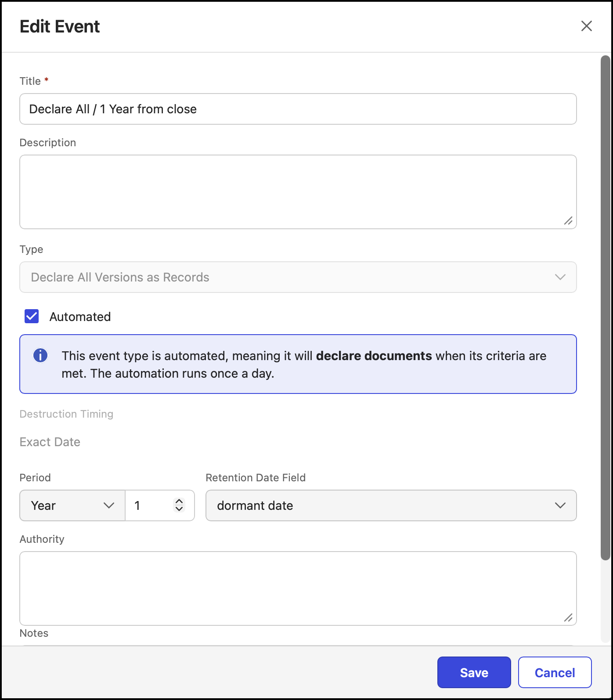Click into the Title text field
This screenshot has height=700, width=613.
[298, 109]
